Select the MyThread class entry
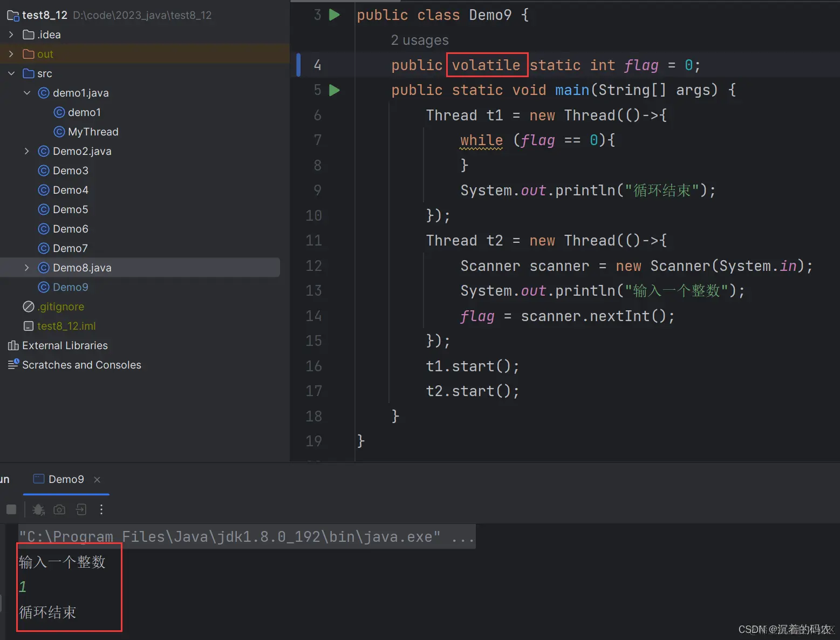This screenshot has height=640, width=840. [93, 132]
